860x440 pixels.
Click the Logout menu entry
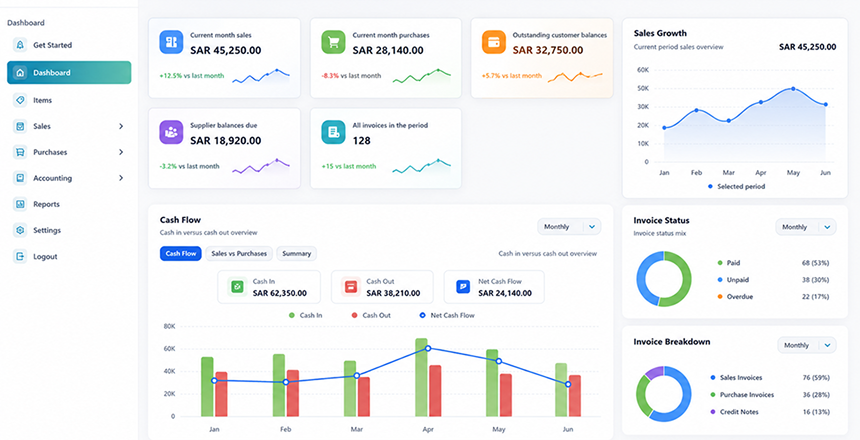point(69,256)
